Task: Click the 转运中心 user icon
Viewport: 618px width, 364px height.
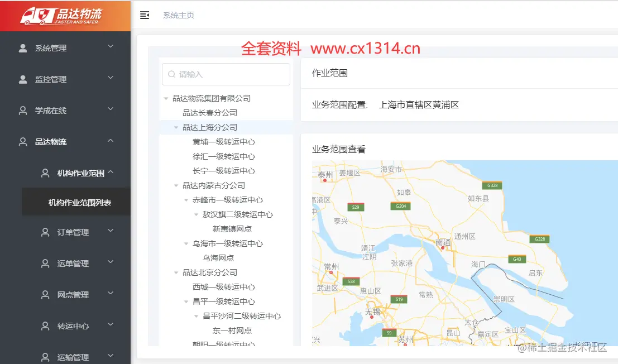Action: coord(45,326)
